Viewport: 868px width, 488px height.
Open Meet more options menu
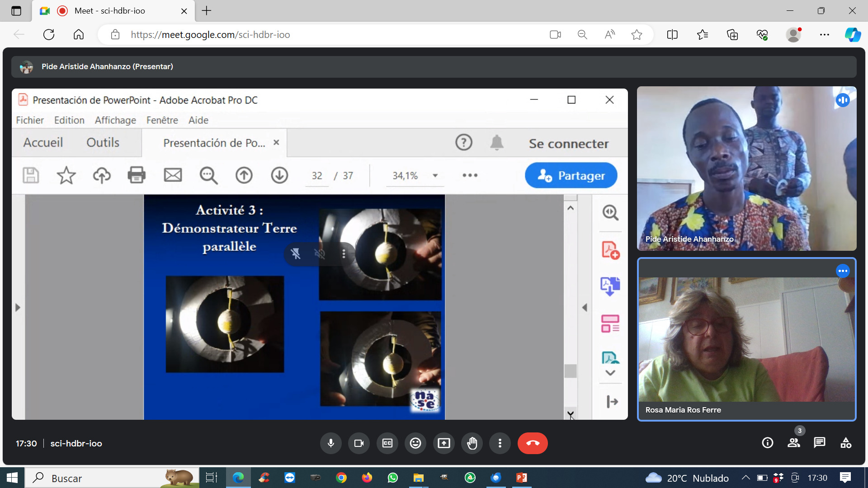pyautogui.click(x=500, y=443)
